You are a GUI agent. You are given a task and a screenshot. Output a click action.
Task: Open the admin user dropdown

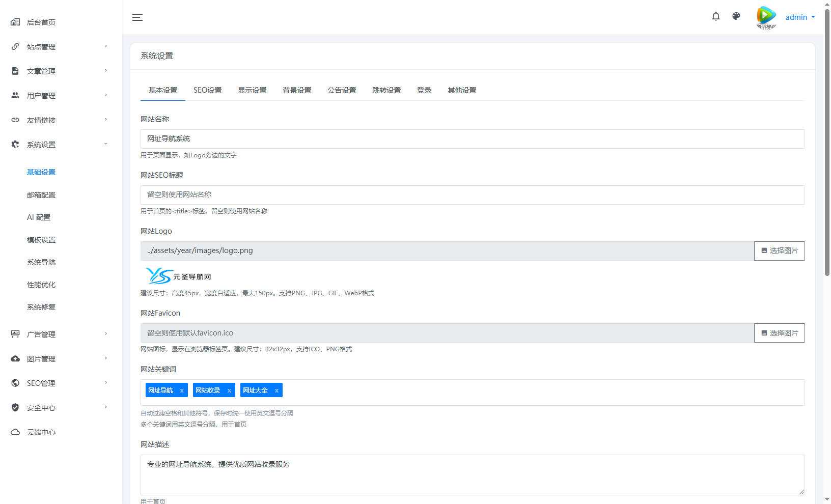pos(800,17)
